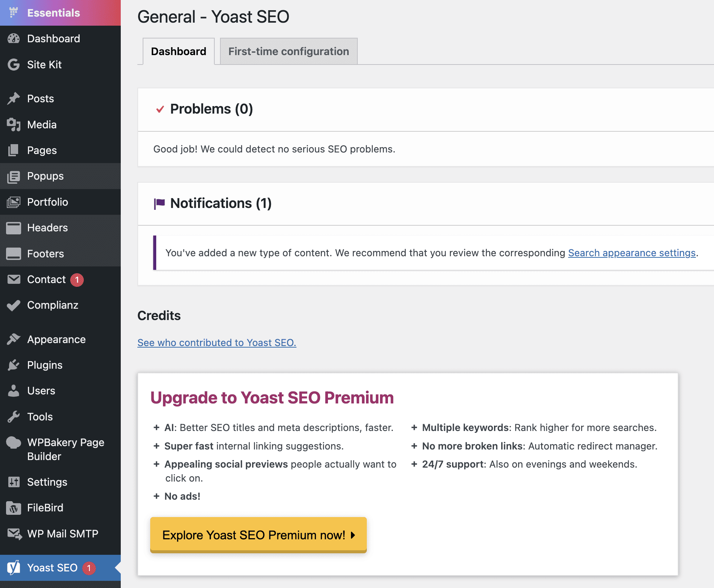Click the Media icon

[14, 125]
